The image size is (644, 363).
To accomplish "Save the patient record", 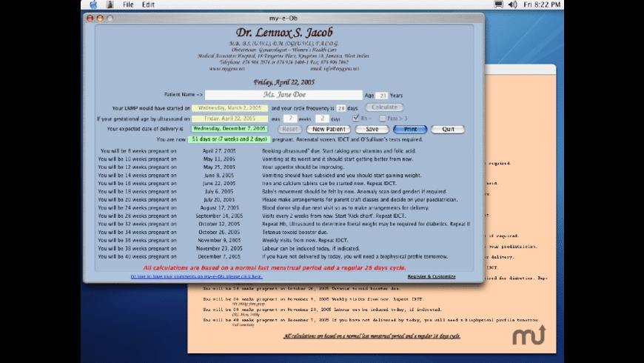I will click(372, 129).
